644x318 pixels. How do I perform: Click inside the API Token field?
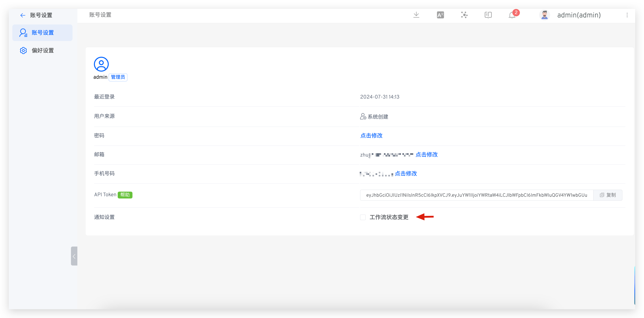(476, 195)
